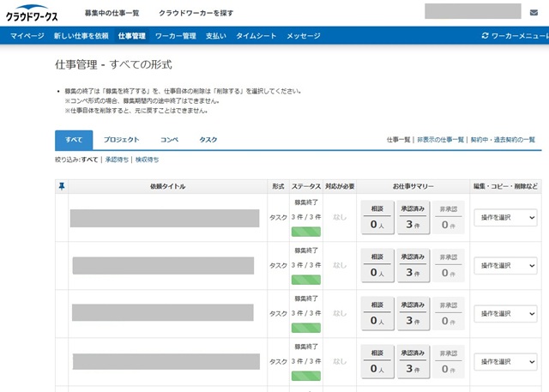Open 新しい仕事を依頼 in the navigation bar
The height and width of the screenshot is (392, 549).
[81, 36]
